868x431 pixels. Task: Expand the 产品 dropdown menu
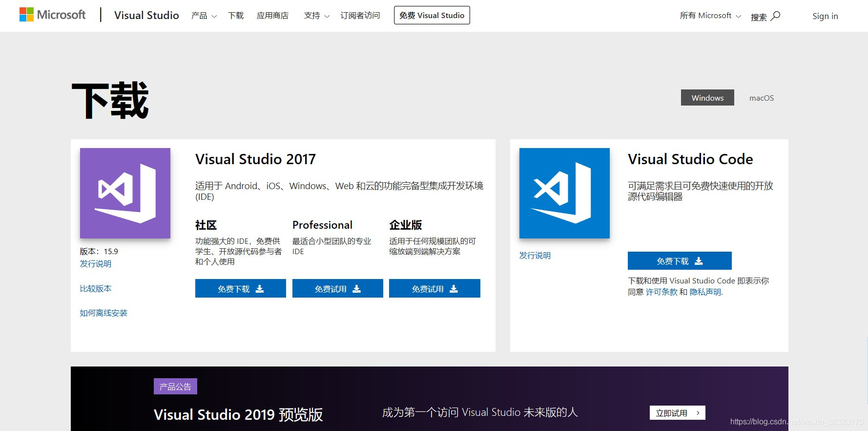point(204,16)
